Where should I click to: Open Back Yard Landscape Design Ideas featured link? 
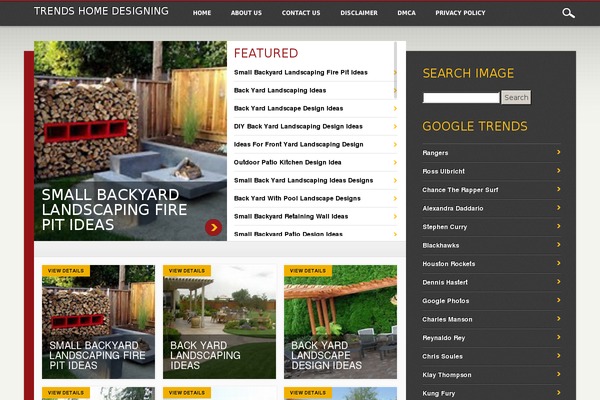click(289, 108)
